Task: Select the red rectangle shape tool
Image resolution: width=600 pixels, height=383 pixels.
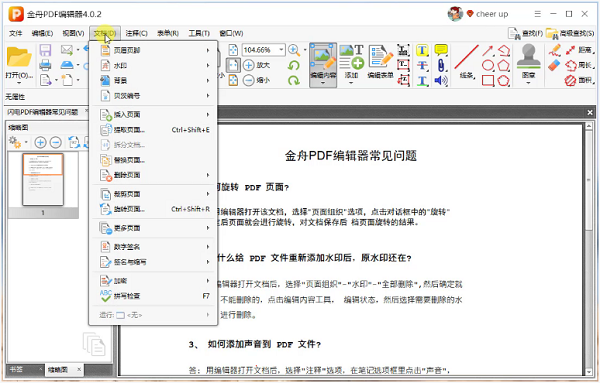Action: (x=487, y=81)
